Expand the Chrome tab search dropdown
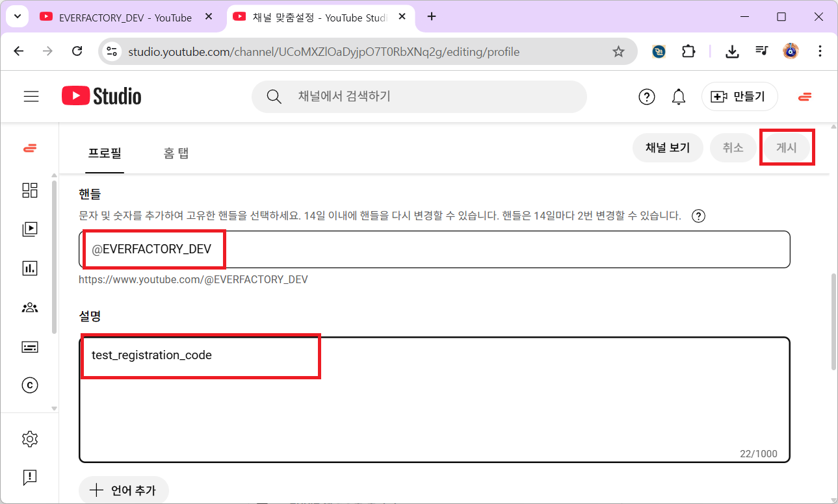 (x=17, y=17)
